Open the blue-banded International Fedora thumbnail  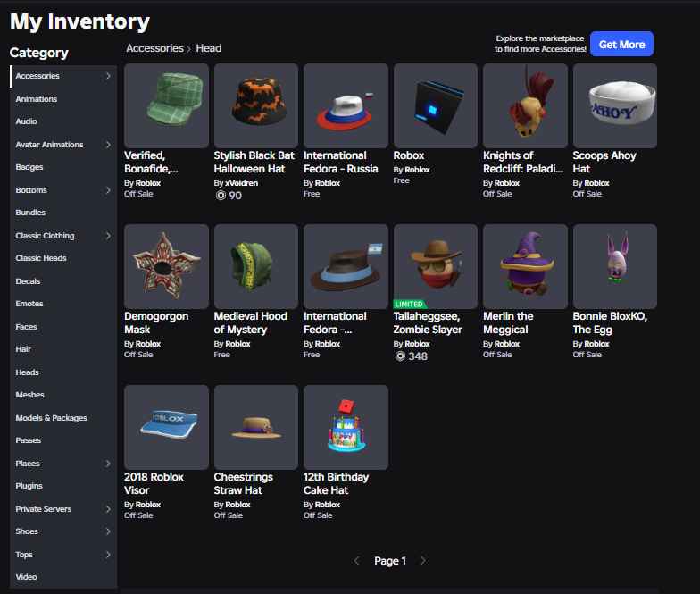point(346,266)
